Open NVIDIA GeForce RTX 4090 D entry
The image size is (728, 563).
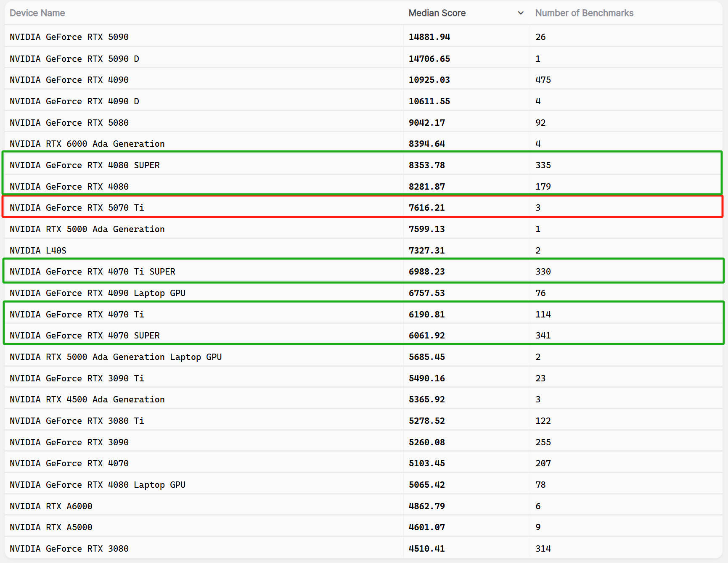(x=74, y=101)
